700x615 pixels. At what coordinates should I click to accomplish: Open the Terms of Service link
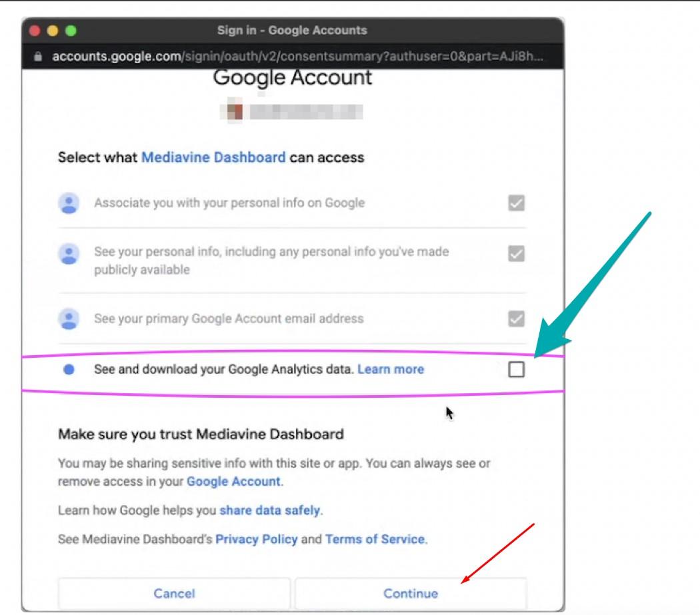coord(375,539)
